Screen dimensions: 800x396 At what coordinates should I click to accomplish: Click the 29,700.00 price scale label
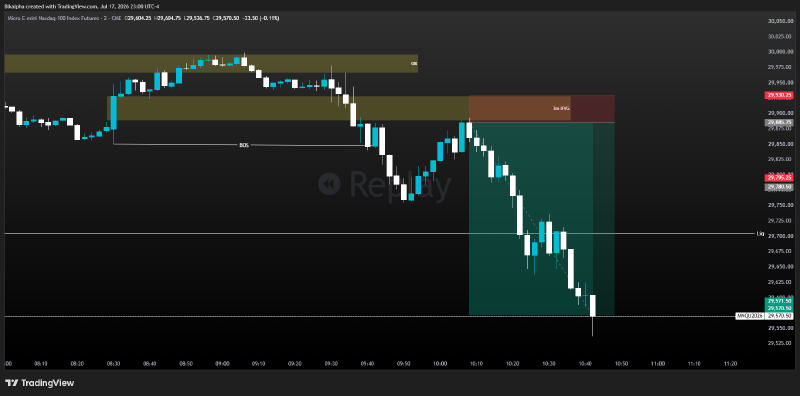(x=780, y=236)
